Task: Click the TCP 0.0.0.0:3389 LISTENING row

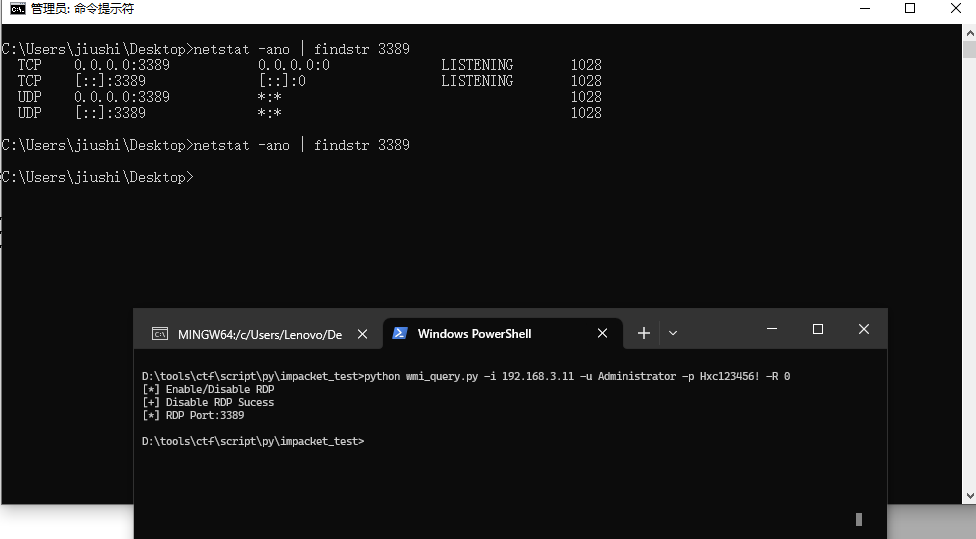Action: click(x=309, y=65)
